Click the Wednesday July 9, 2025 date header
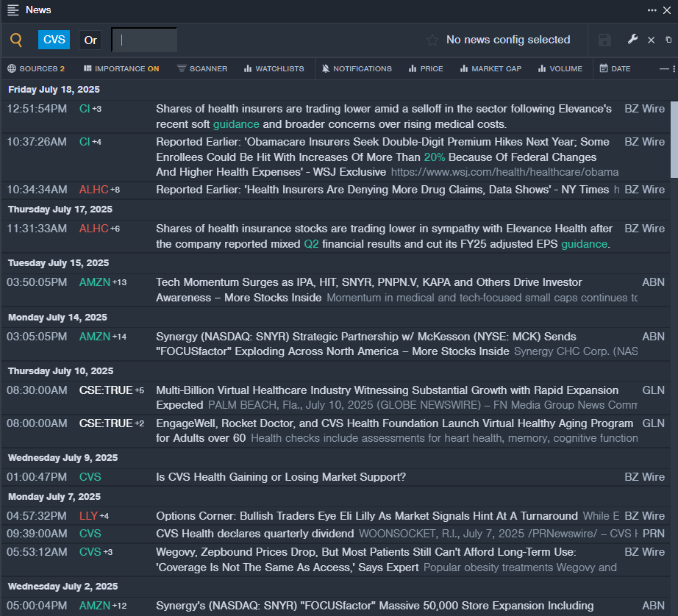678x616 pixels. (x=63, y=458)
